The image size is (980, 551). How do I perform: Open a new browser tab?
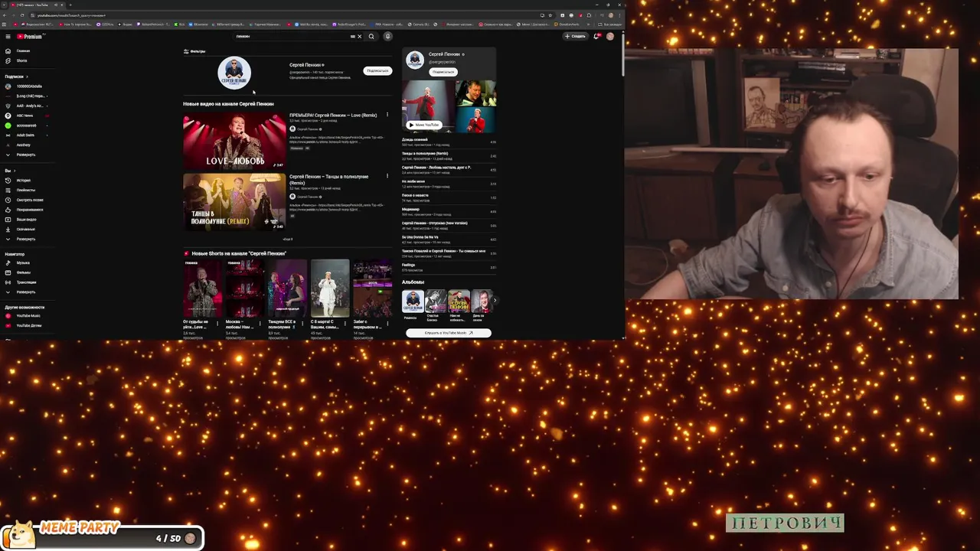point(70,5)
